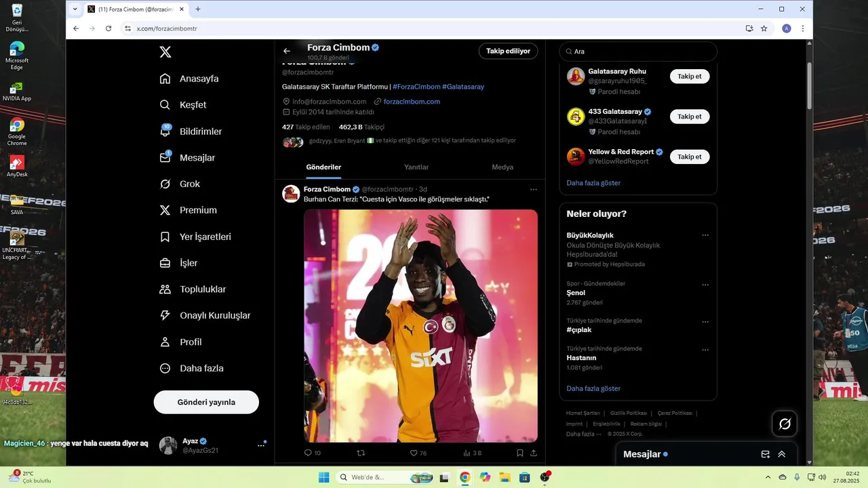The height and width of the screenshot is (488, 868).
Task: Open File Explorer from the taskbar
Action: point(505,477)
